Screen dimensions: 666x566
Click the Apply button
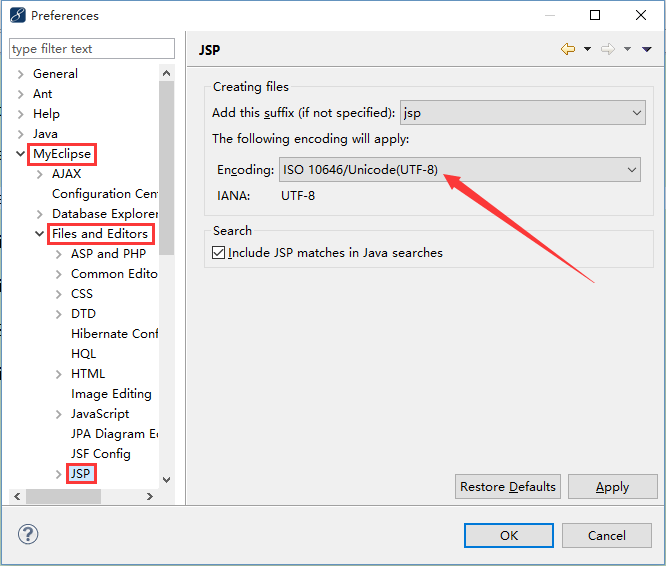click(x=612, y=487)
